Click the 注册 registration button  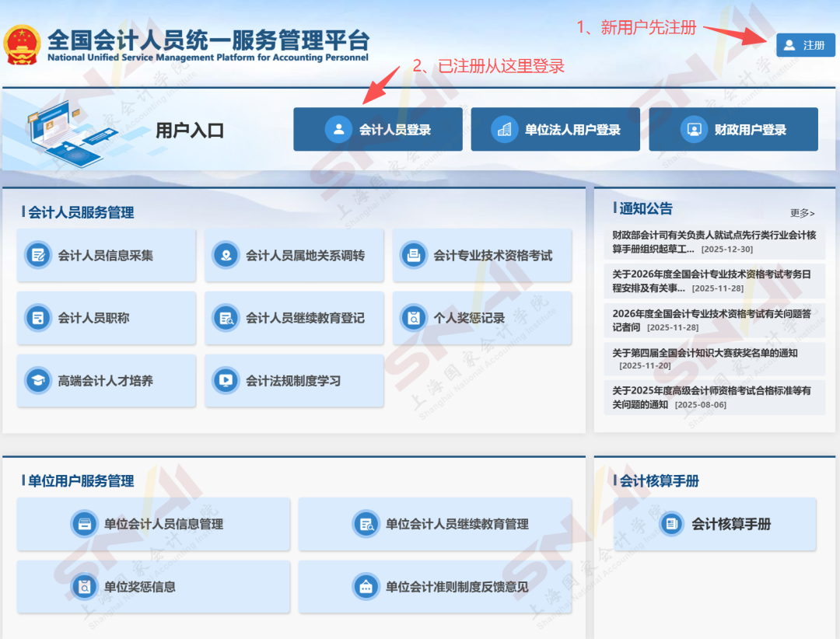806,44
